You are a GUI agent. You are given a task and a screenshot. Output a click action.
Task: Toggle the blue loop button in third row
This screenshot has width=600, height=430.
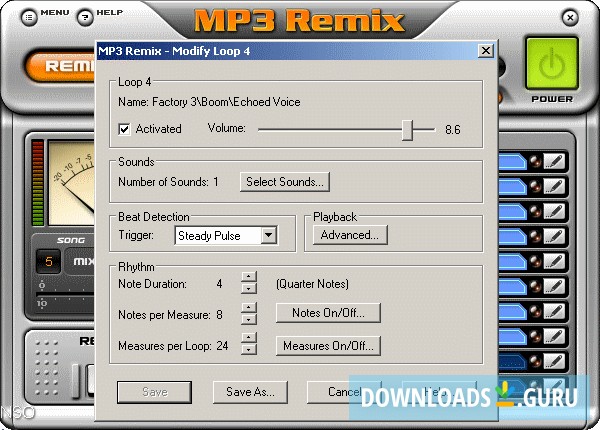pos(513,211)
